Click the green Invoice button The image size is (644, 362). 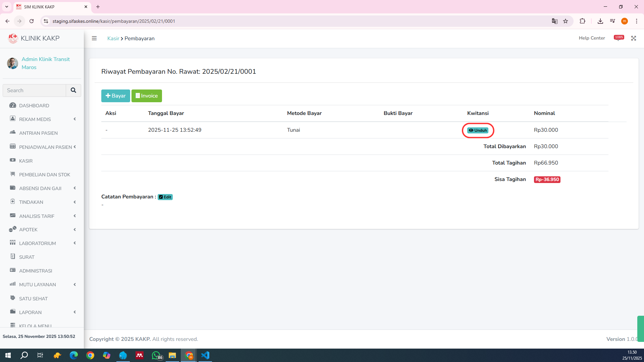click(x=147, y=96)
